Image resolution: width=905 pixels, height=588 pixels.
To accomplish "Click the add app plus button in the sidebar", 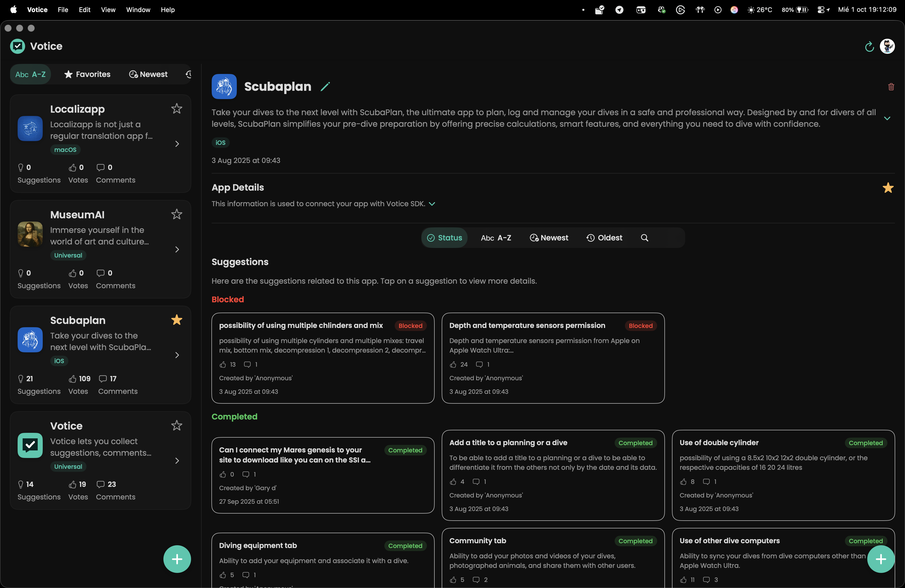I will click(x=177, y=559).
